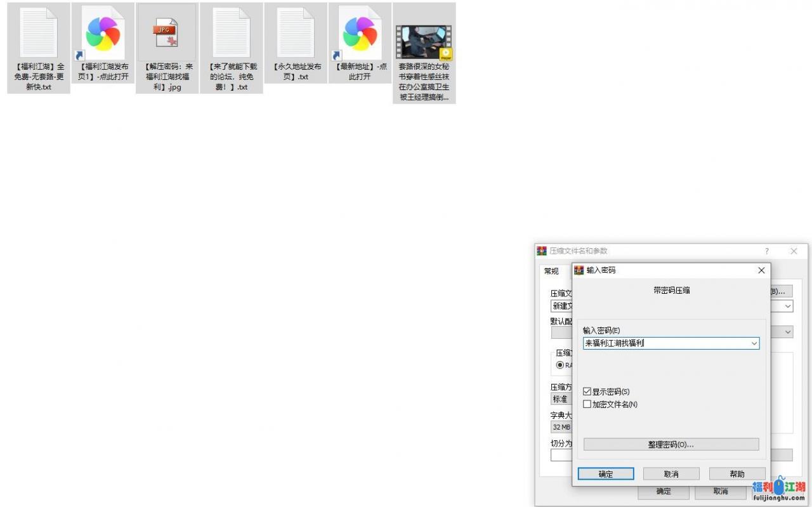
Task: Click the 【来了就能下载的论坛】 text file icon
Action: pos(232,33)
